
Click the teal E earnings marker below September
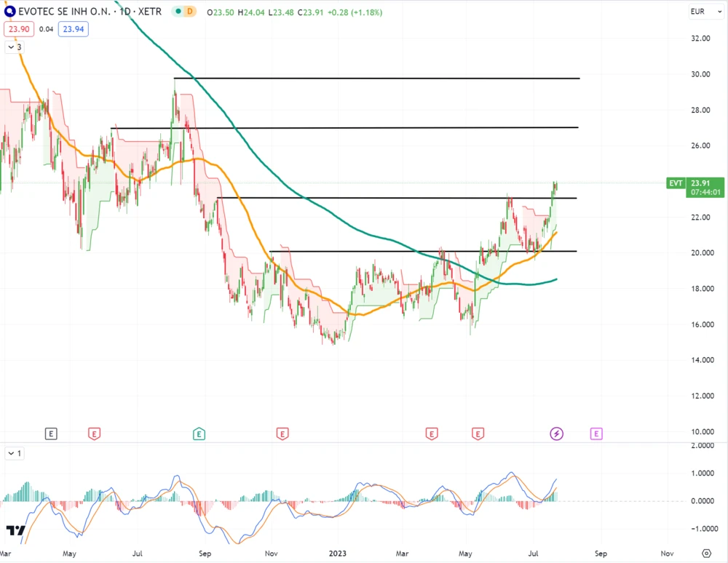[x=199, y=434]
